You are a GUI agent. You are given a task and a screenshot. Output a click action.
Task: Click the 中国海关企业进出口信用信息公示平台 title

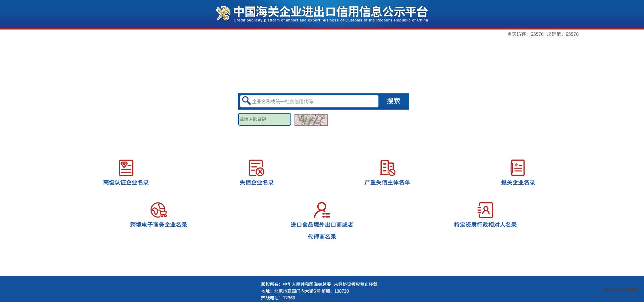(330, 11)
